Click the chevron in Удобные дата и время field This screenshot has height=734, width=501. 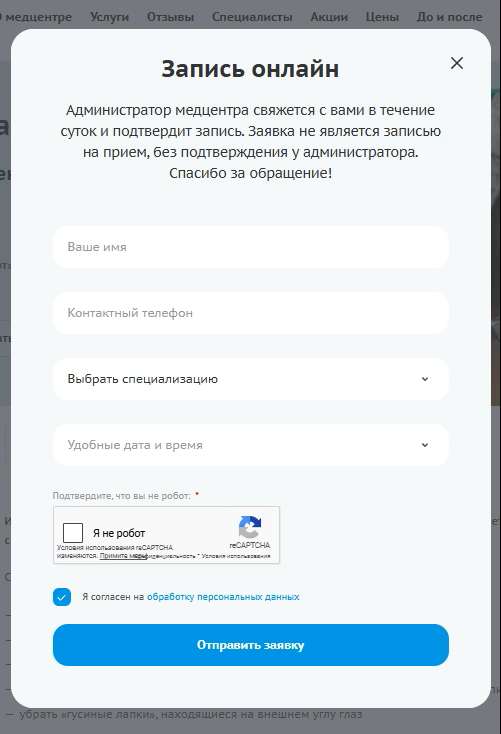point(425,445)
